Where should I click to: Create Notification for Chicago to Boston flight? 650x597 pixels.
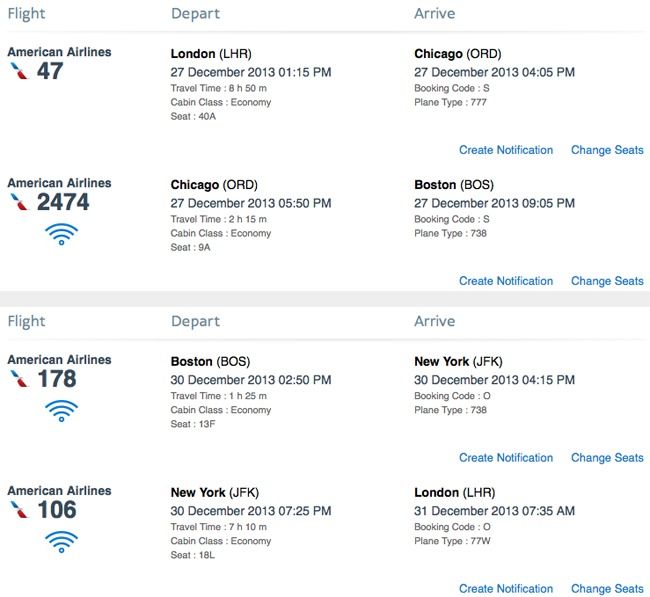[506, 281]
